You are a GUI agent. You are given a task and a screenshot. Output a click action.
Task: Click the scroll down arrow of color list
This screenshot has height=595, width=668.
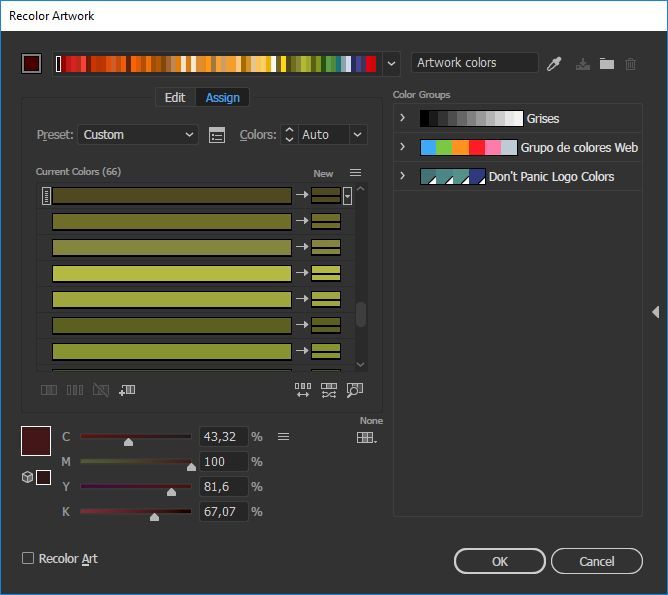click(360, 365)
